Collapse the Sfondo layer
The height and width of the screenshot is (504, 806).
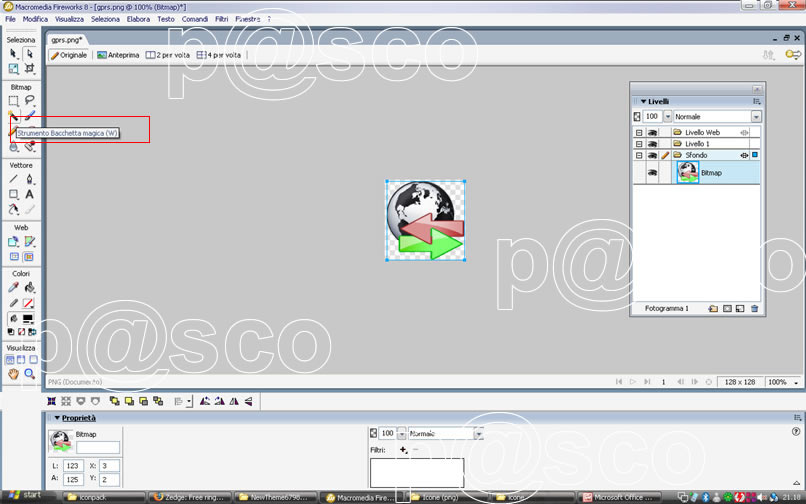(639, 155)
